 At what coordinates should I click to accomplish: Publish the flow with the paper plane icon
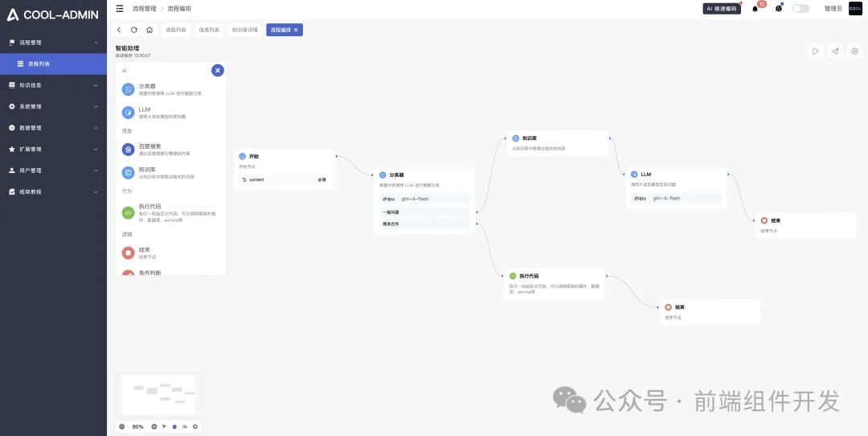pos(835,51)
